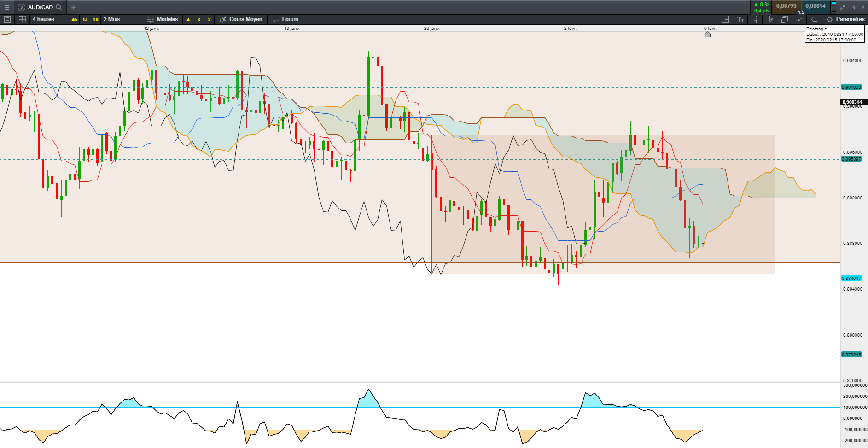Screen dimensions: 868x448
Task: Click the 1,5 spread value badge
Action: (x=801, y=12)
